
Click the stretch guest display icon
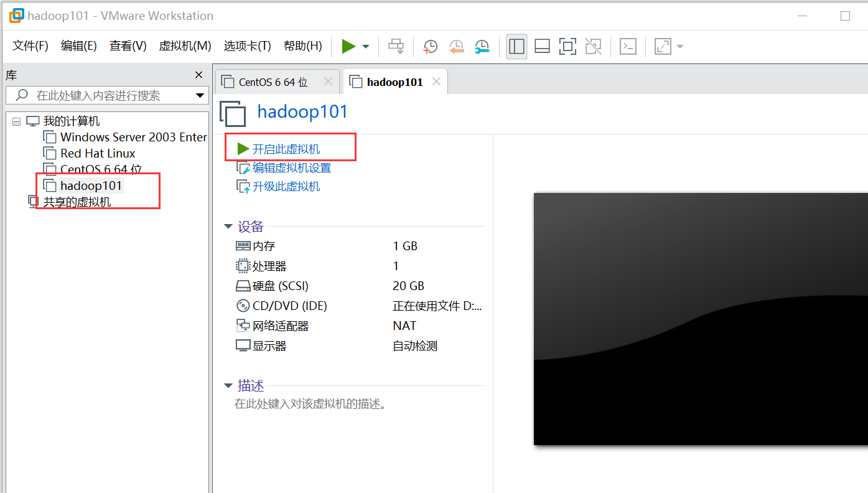pyautogui.click(x=663, y=46)
